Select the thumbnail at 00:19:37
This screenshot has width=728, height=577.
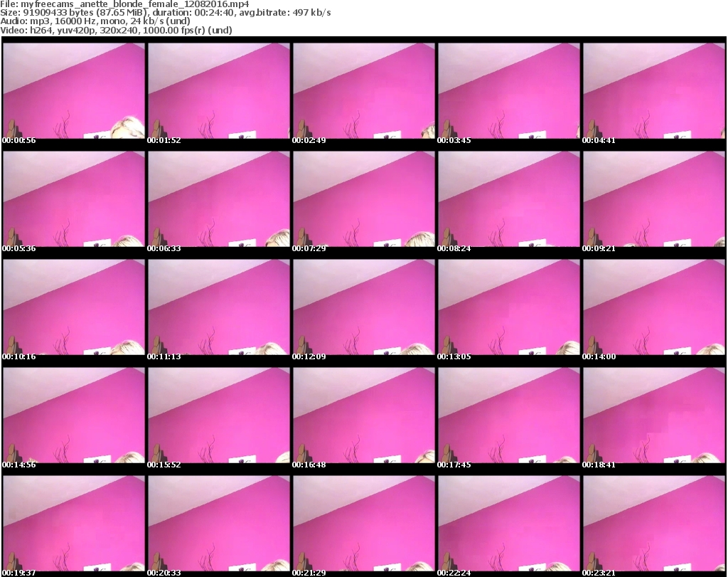tap(74, 524)
